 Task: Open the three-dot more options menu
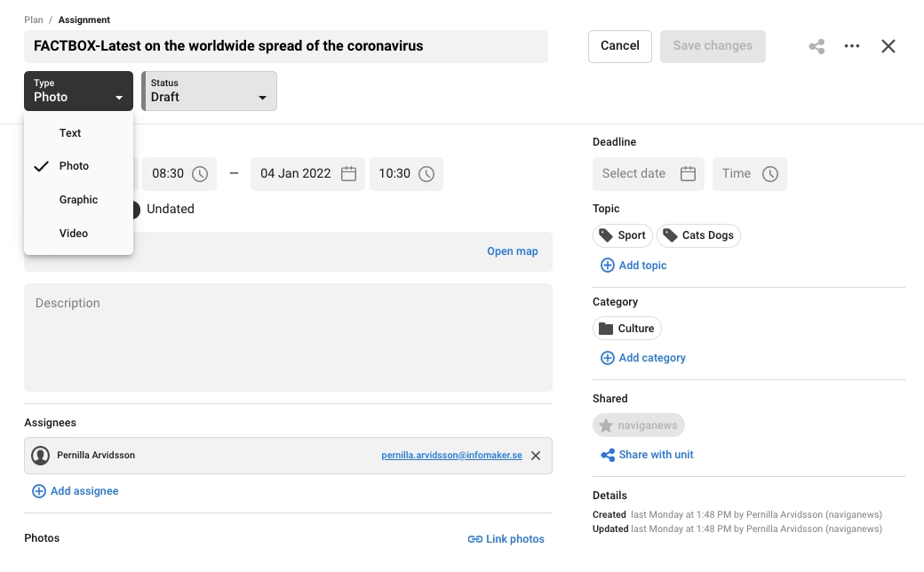click(852, 46)
